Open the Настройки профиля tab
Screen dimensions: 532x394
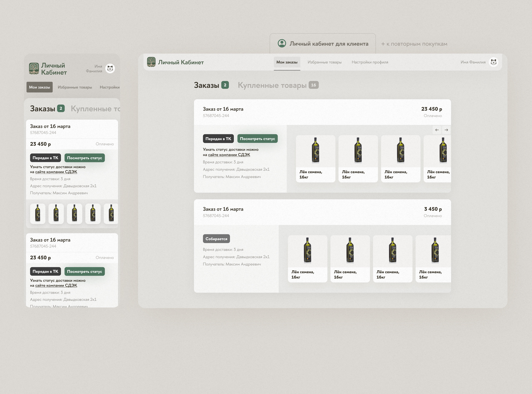pyautogui.click(x=370, y=62)
